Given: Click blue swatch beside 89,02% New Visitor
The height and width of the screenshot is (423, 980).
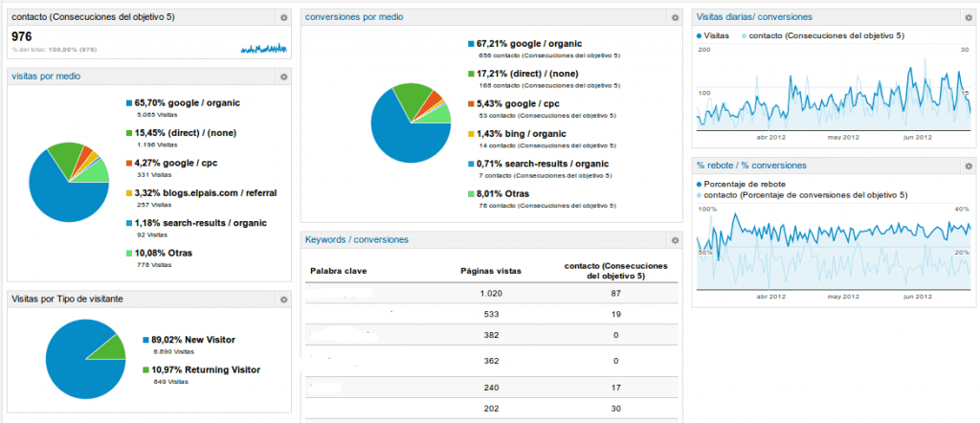Looking at the screenshot, I should click(x=145, y=340).
